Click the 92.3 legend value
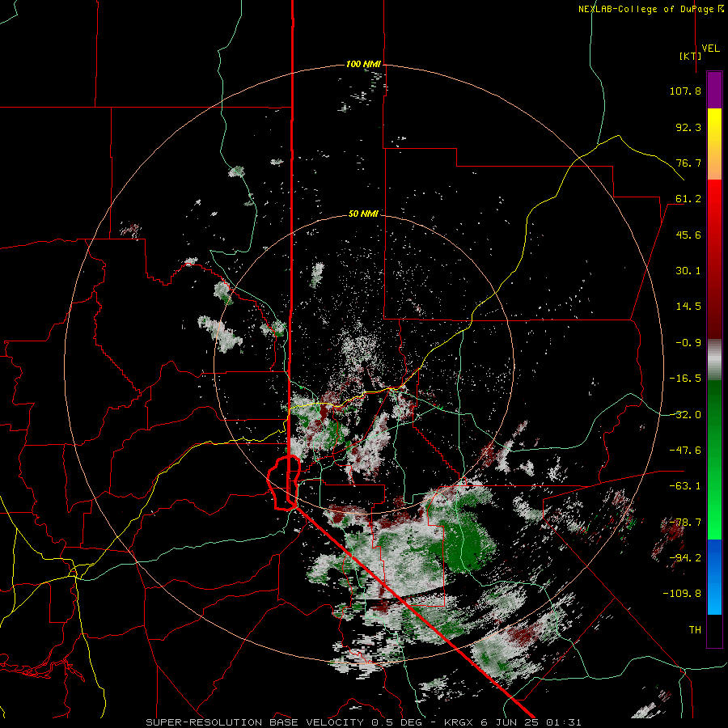This screenshot has width=728, height=728. (688, 127)
